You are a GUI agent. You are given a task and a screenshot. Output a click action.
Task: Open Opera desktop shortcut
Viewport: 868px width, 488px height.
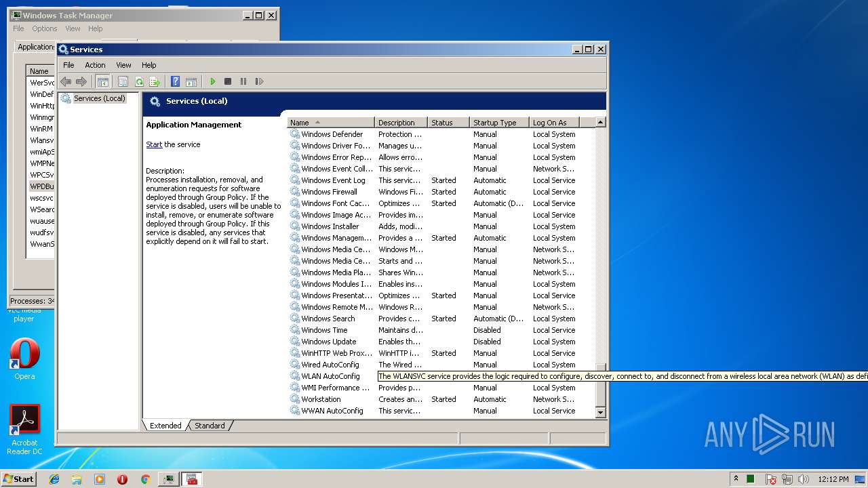(x=24, y=360)
